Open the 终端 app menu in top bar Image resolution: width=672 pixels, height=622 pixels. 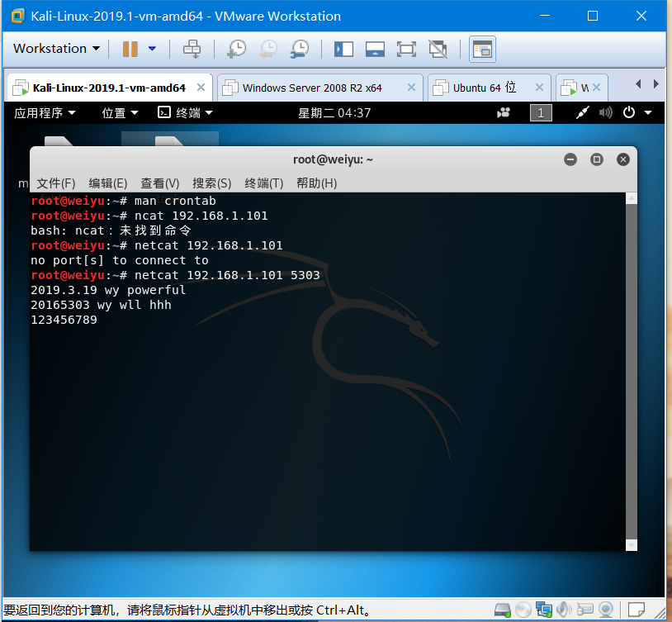[185, 113]
